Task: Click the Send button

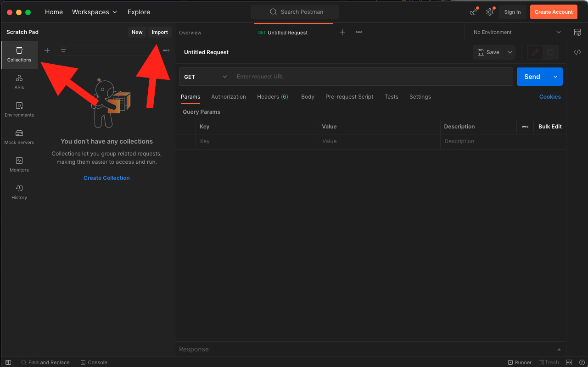Action: pos(532,77)
